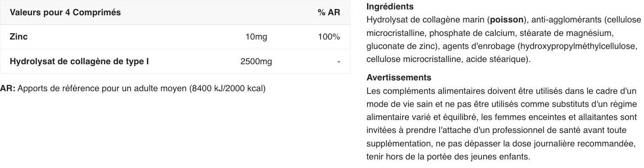Click 'Hydrolysat de collagène marin' ingredient text

tap(426, 20)
